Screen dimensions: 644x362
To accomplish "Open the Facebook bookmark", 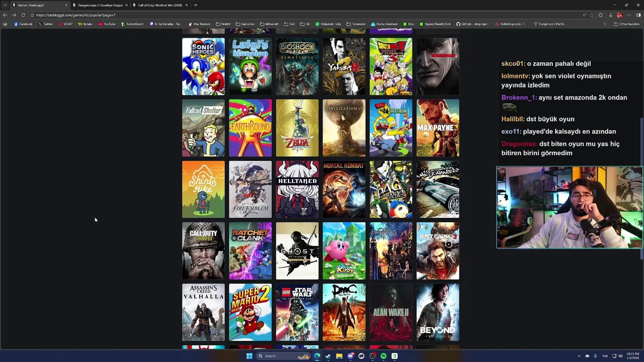I will tap(23, 24).
